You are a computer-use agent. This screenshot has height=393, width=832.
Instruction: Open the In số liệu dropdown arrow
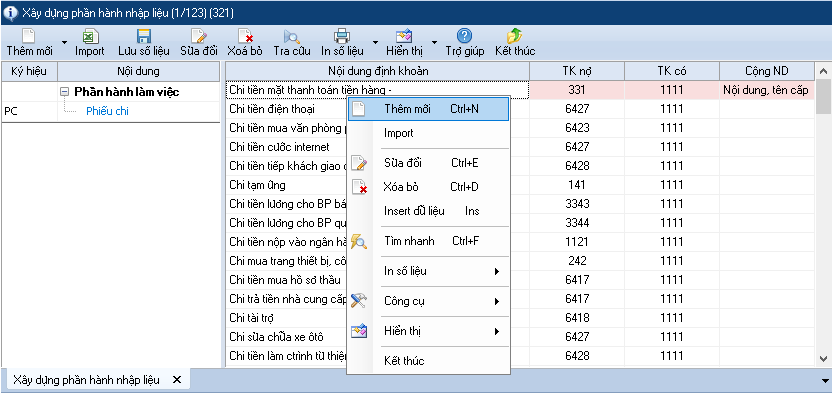375,41
